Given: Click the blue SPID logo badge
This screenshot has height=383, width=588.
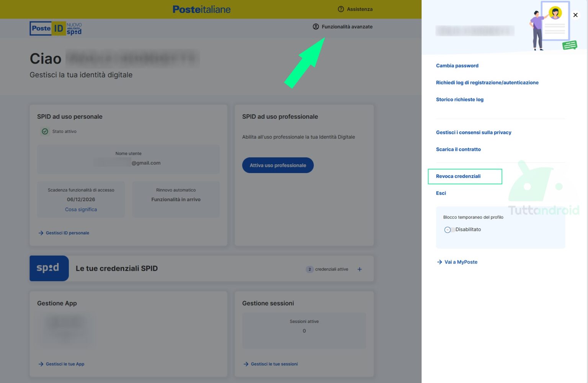Looking at the screenshot, I should click(x=49, y=268).
